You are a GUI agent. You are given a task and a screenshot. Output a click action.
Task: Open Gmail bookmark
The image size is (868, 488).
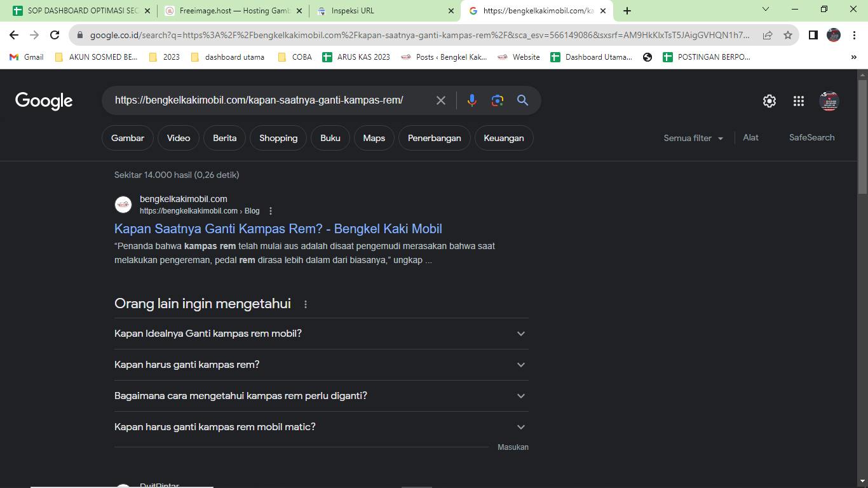tap(27, 57)
